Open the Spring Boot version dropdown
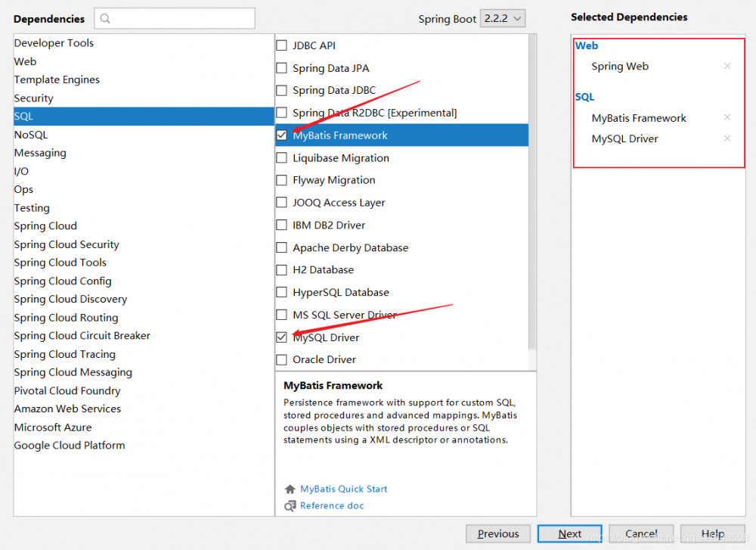 click(503, 19)
